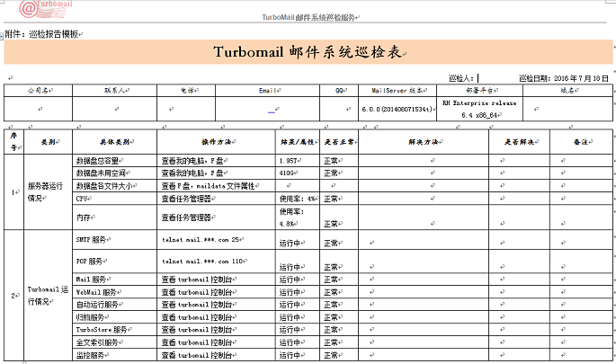Viewport: 616px width, 364px height.
Task: Click 运行中 in the SMTP 服务 row
Action: [290, 243]
